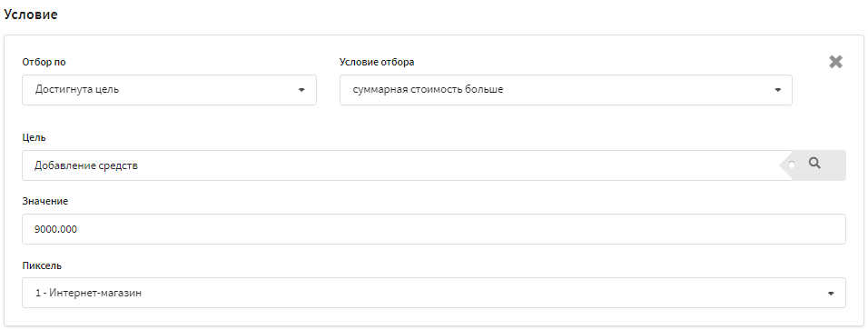Click the Пиксель field label

pyautogui.click(x=42, y=265)
